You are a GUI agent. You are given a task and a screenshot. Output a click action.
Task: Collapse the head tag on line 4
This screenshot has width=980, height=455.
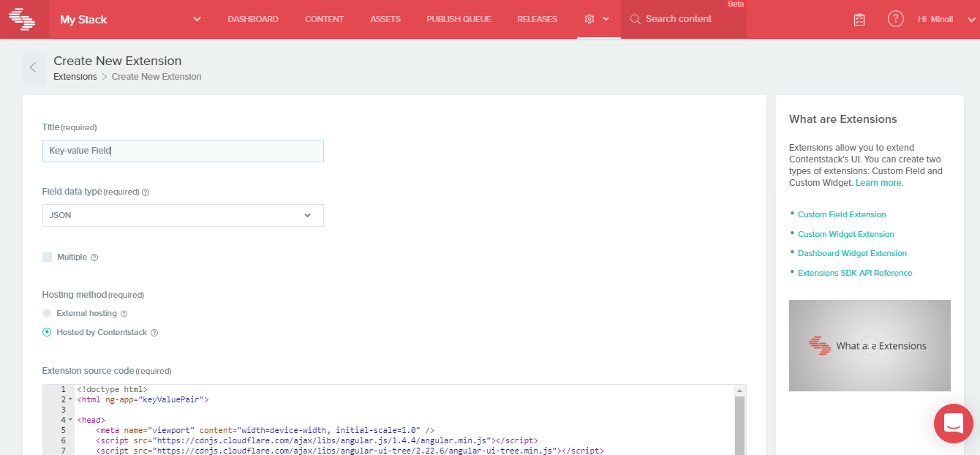pos(70,421)
